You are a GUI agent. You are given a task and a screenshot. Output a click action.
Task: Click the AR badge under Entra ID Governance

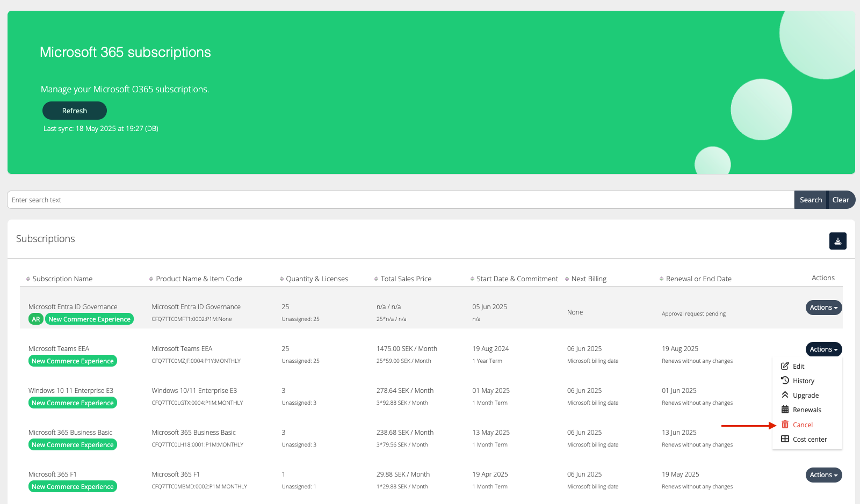click(36, 319)
